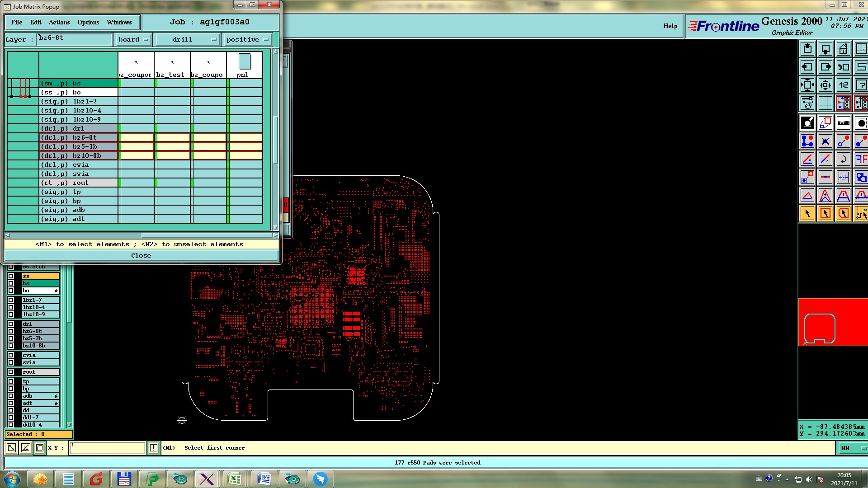868x488 pixels.
Task: Open the positive polarity dropdown
Action: point(247,40)
